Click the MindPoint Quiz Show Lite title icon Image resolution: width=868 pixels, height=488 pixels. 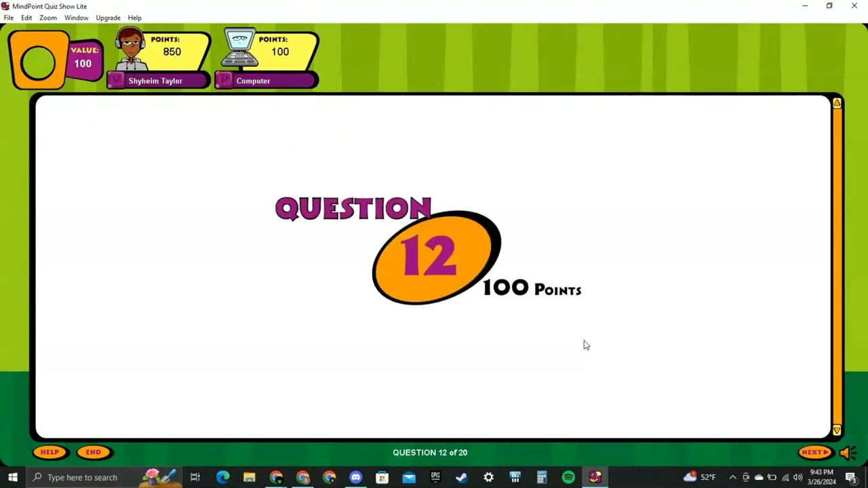(x=5, y=6)
